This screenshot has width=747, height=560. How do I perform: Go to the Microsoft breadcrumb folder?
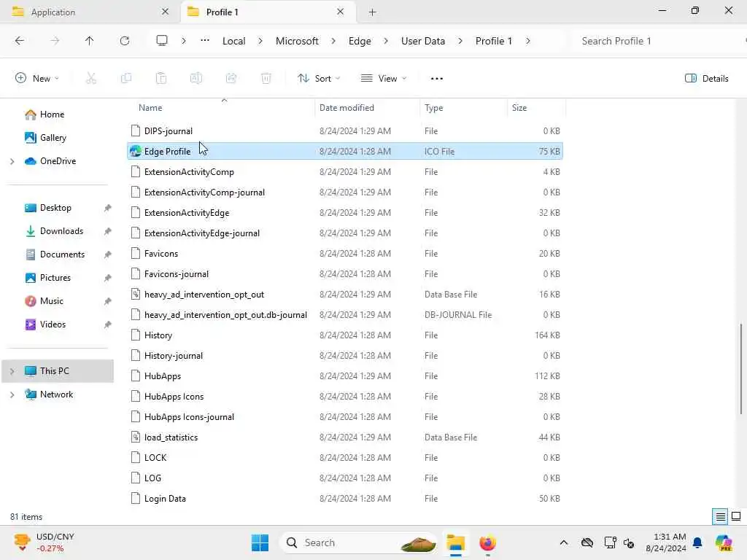pos(297,41)
